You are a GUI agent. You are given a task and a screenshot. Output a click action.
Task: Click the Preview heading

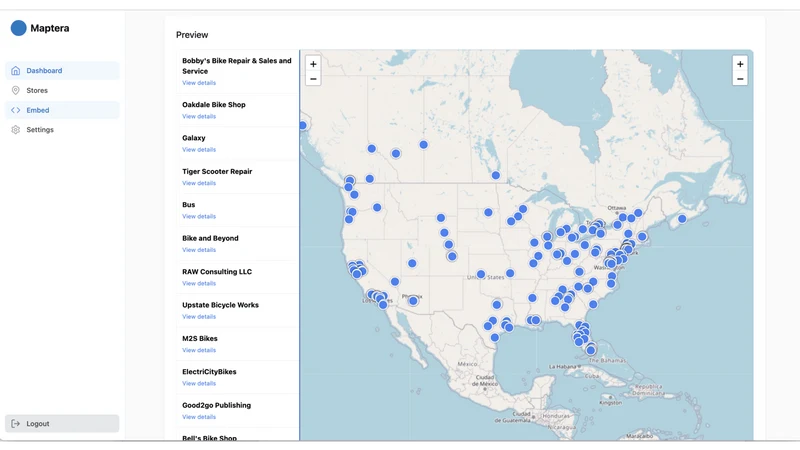pyautogui.click(x=192, y=35)
